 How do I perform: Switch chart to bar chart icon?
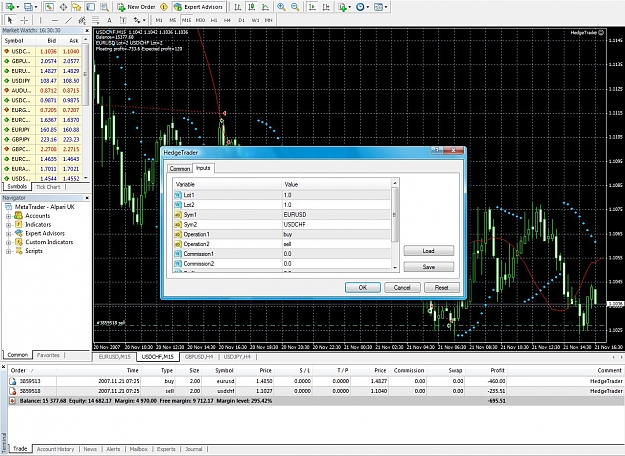click(x=238, y=7)
